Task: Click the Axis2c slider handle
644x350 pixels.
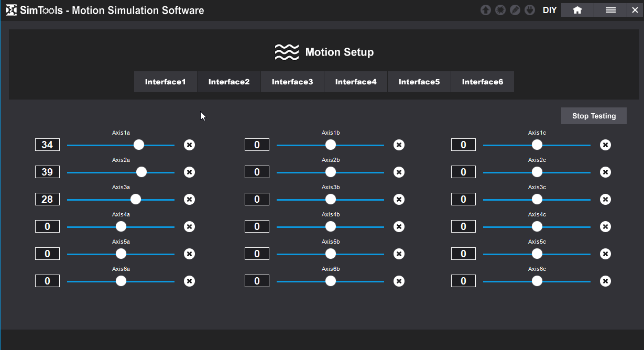Action: click(537, 172)
